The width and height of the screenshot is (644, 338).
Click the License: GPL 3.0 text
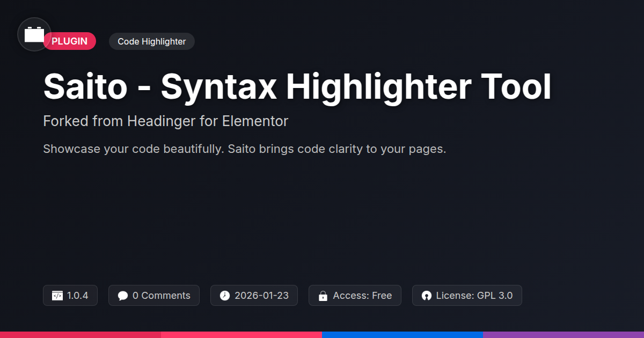coord(474,296)
